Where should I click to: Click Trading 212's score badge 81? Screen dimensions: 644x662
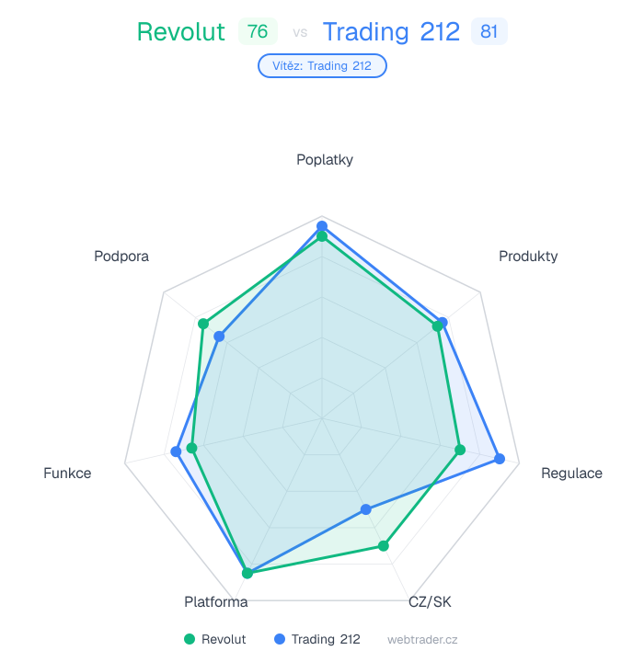(489, 32)
